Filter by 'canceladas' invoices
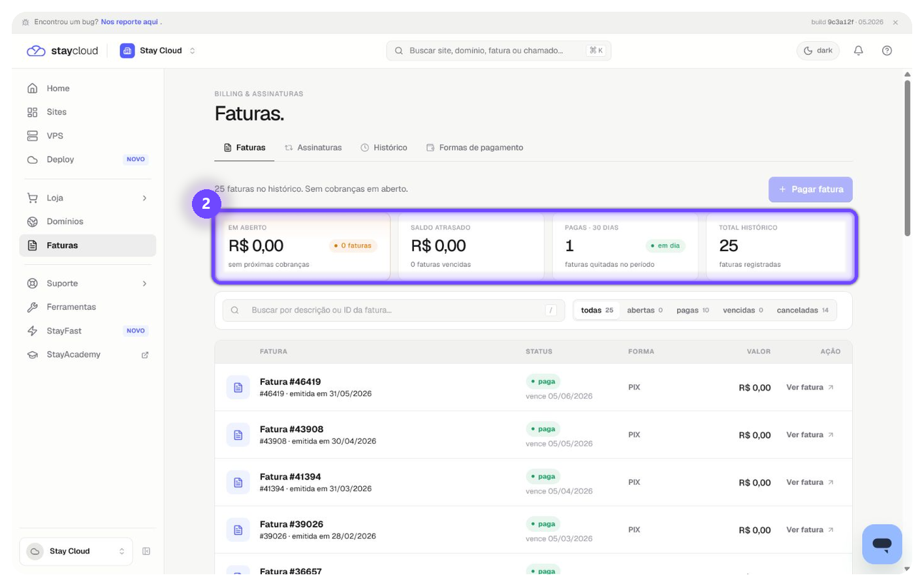924x586 pixels. [803, 310]
